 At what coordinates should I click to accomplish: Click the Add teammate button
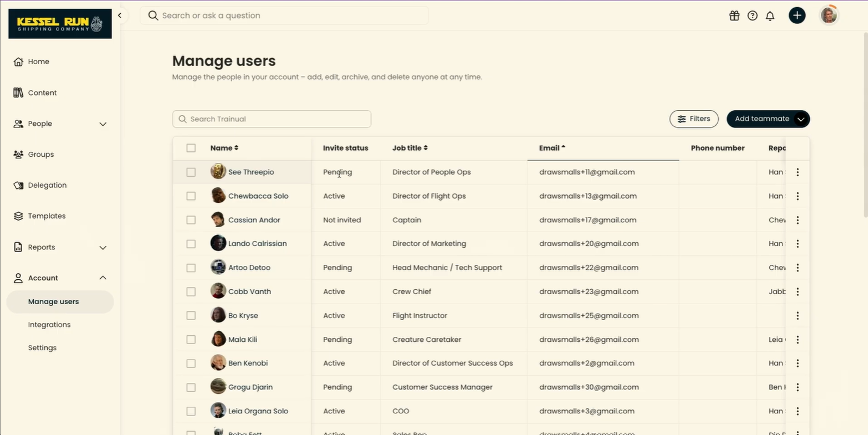(762, 119)
